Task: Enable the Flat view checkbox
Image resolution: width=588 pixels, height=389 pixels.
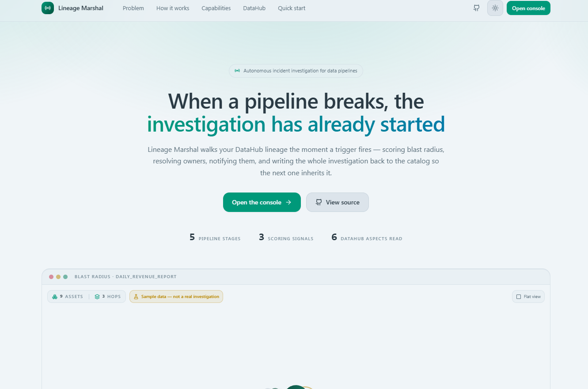Action: pyautogui.click(x=519, y=297)
